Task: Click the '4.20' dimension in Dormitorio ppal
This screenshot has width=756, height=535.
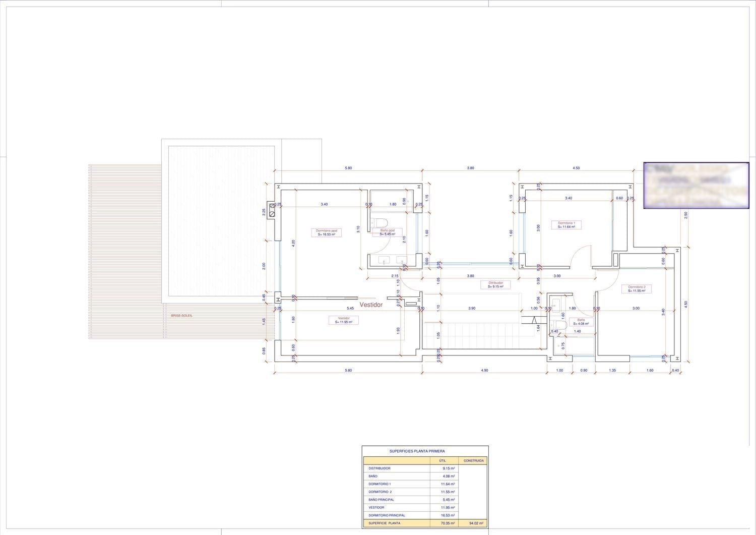Action: pyautogui.click(x=293, y=242)
